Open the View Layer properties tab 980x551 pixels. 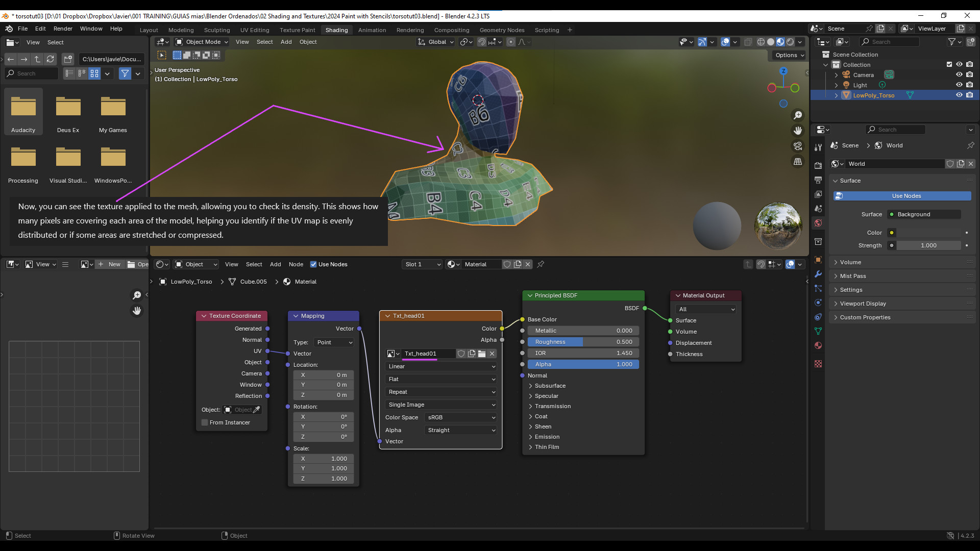point(818,194)
